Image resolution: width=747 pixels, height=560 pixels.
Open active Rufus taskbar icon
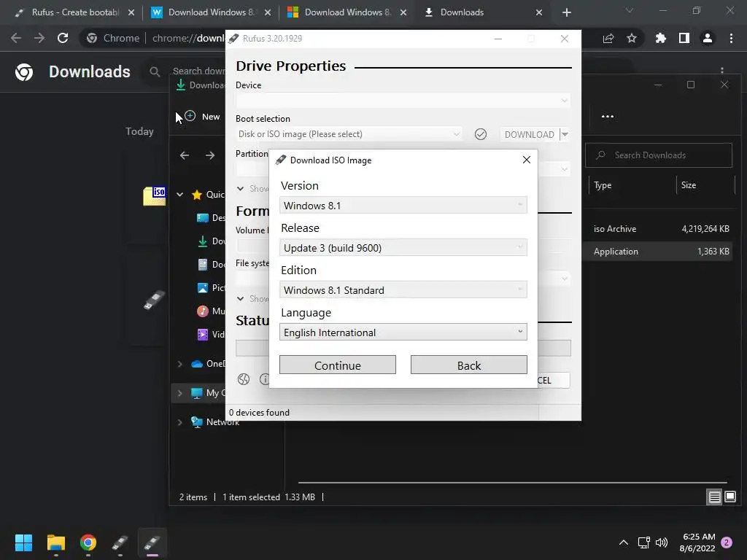tap(152, 542)
